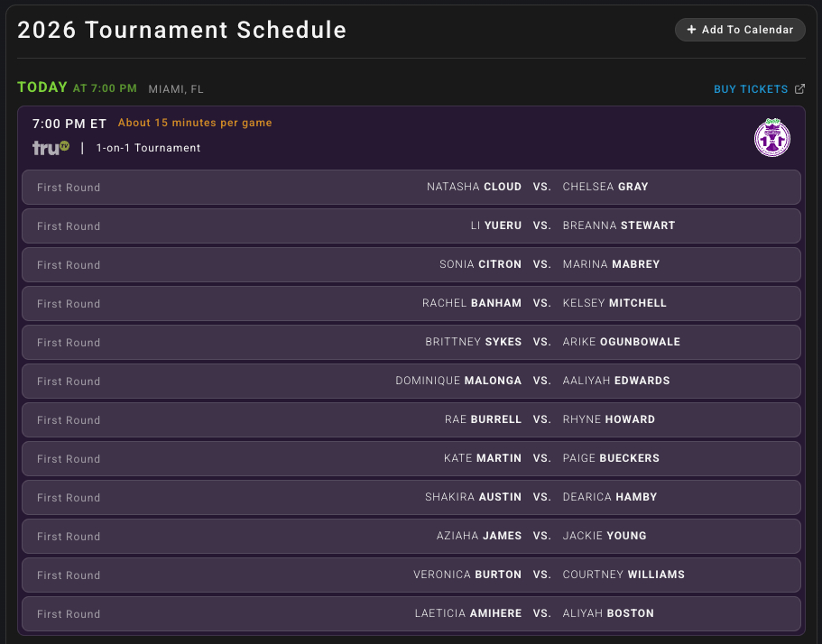The height and width of the screenshot is (644, 822).
Task: Select the Natasha Cloud vs. Chelsea Gray matchup
Action: click(411, 188)
